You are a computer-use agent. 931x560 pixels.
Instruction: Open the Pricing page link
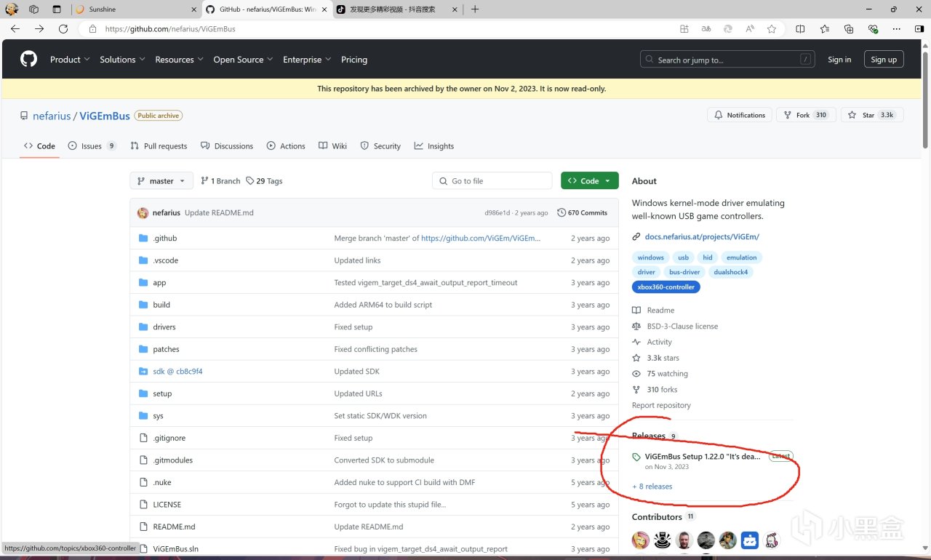click(354, 60)
